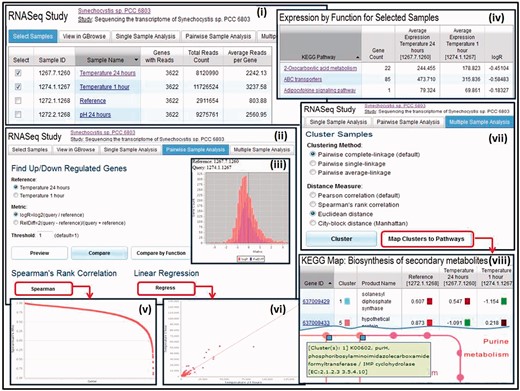Click Compare by Function button
This screenshot has height=391, width=520.
161,253
